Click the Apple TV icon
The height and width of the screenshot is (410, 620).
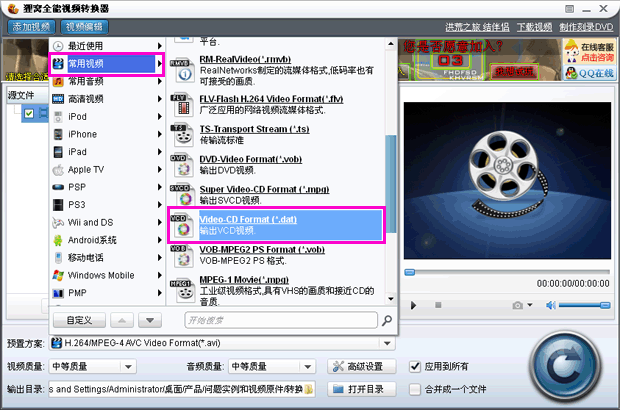(58, 170)
